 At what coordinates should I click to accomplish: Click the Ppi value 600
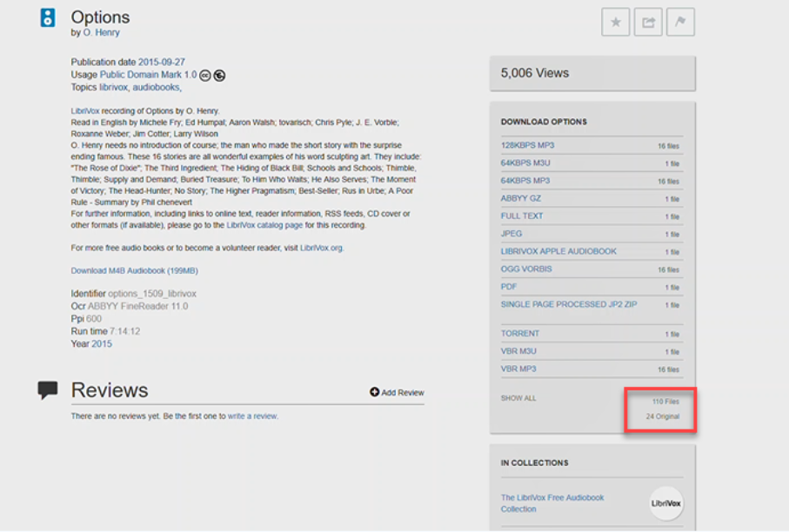click(x=94, y=319)
